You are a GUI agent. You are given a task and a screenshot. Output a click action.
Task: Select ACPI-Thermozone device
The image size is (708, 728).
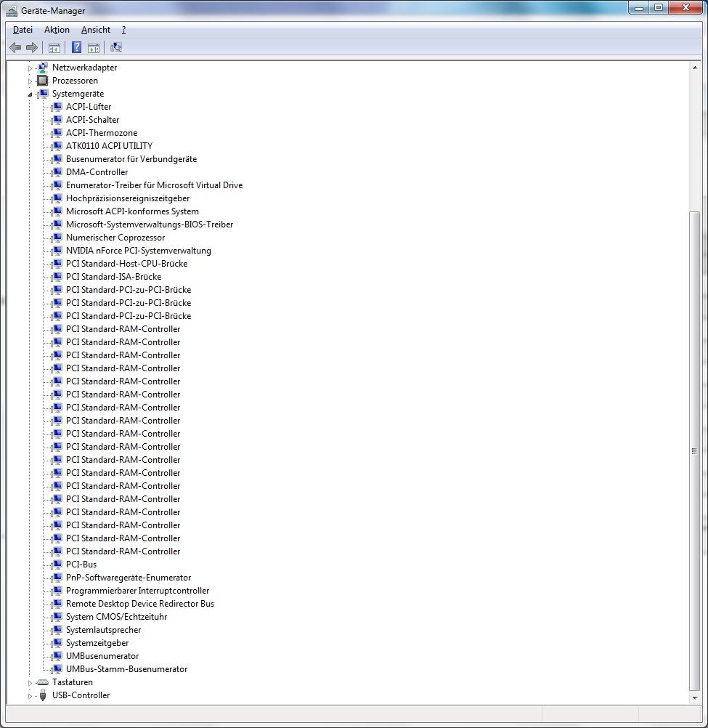coord(102,133)
